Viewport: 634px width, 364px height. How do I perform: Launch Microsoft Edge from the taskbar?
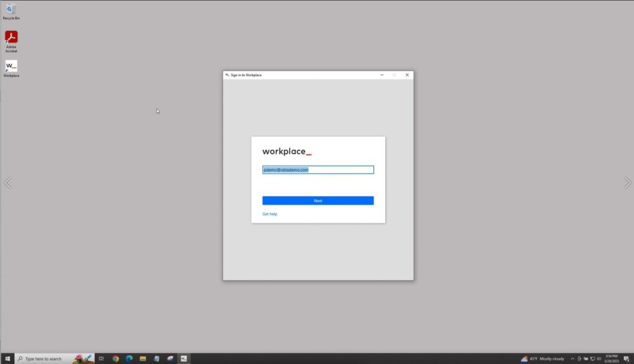129,358
